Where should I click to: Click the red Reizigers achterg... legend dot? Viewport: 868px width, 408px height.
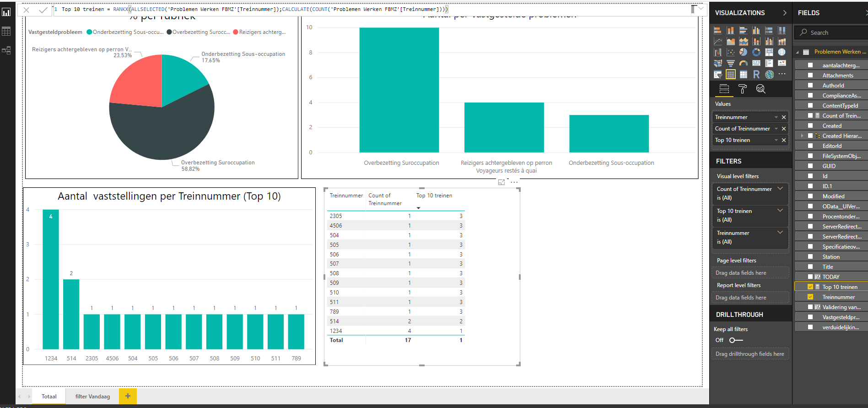(x=236, y=32)
